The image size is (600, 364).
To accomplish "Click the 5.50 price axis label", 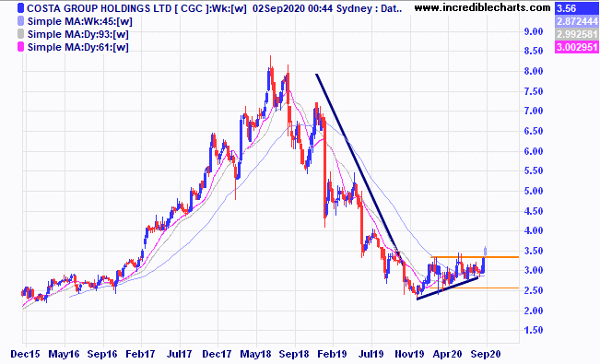I will pyautogui.click(x=534, y=170).
